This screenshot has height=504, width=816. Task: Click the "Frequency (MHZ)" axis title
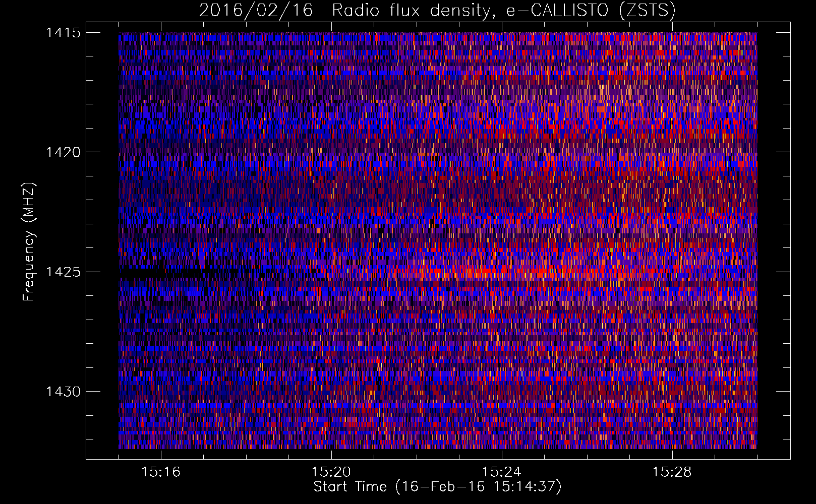tap(29, 242)
